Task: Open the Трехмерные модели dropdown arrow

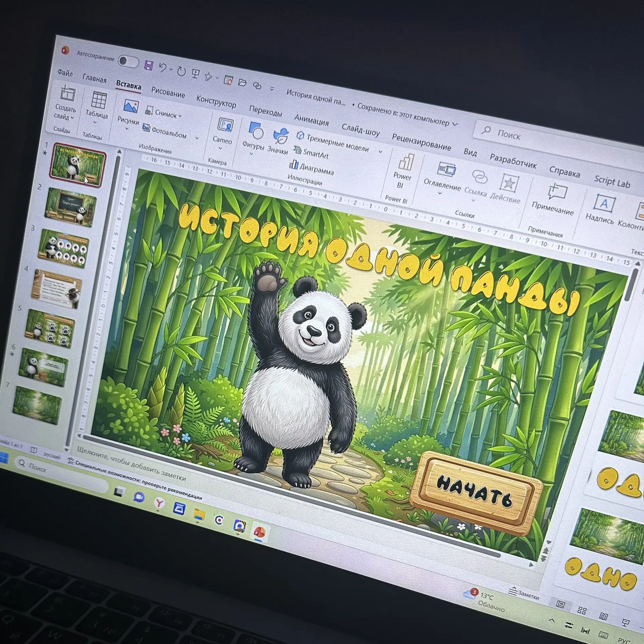Action: click(380, 152)
